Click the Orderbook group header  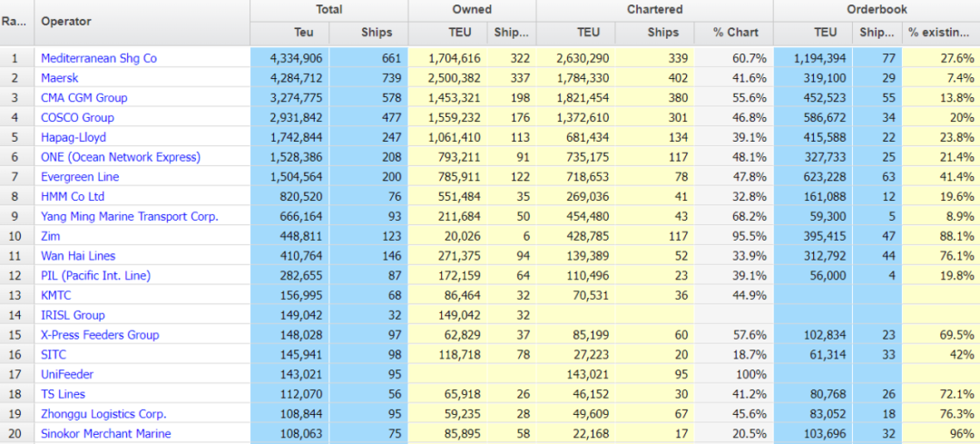[x=876, y=10]
